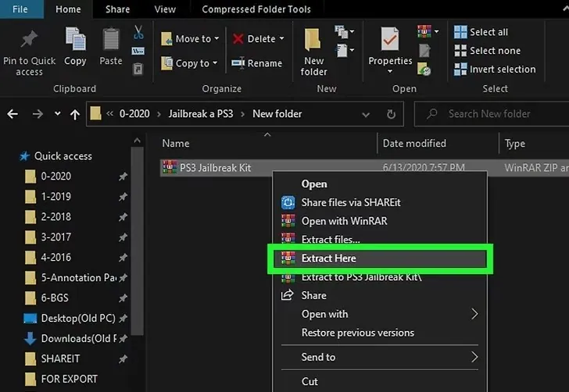Viewport: 569px width, 392px height.
Task: Open the WinRAR Open dropdown arrow in ribbon
Action: click(437, 31)
